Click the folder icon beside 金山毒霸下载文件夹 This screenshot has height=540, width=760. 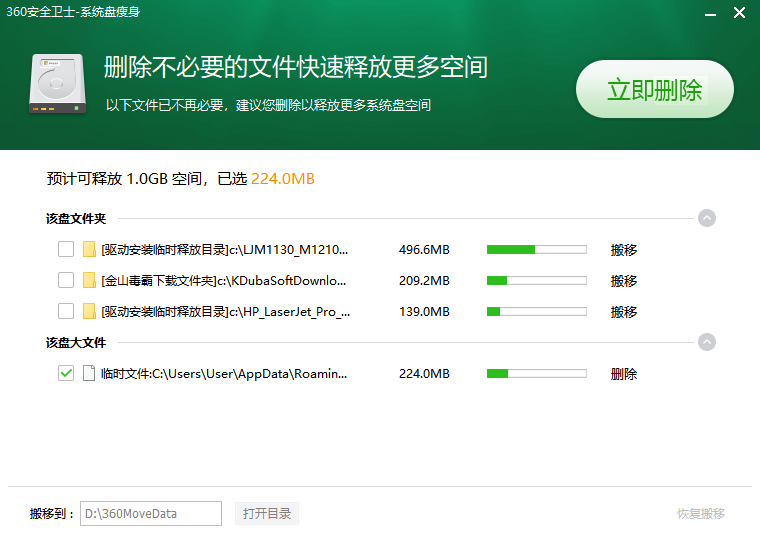[89, 281]
